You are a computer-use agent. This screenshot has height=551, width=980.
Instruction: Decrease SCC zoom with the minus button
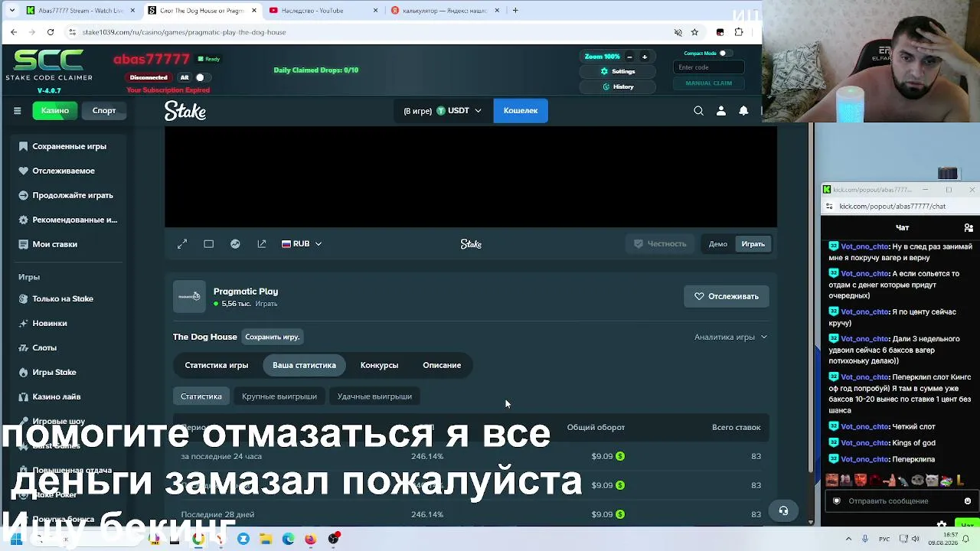pyautogui.click(x=629, y=57)
